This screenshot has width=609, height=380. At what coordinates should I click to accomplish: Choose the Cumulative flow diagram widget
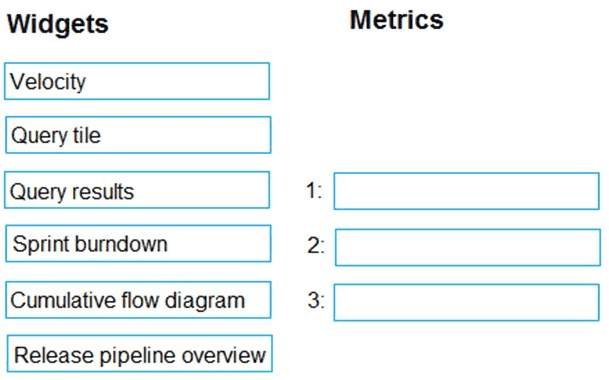pyautogui.click(x=138, y=300)
